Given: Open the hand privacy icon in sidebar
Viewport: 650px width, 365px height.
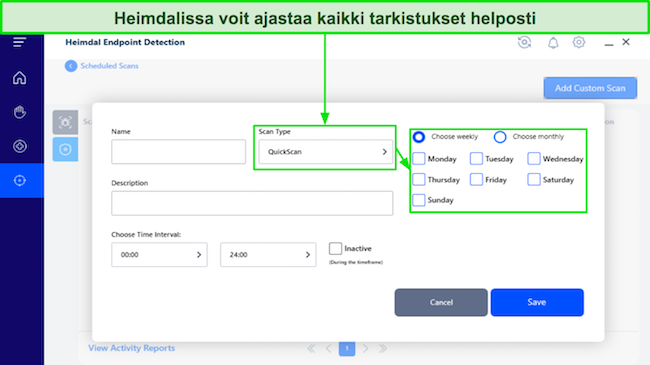Looking at the screenshot, I should click(x=19, y=112).
